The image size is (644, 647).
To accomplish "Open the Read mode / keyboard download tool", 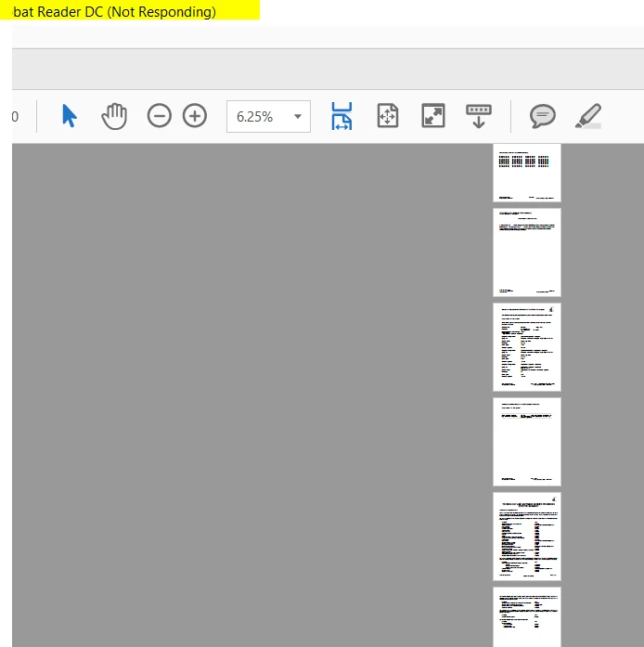I will pos(479,116).
